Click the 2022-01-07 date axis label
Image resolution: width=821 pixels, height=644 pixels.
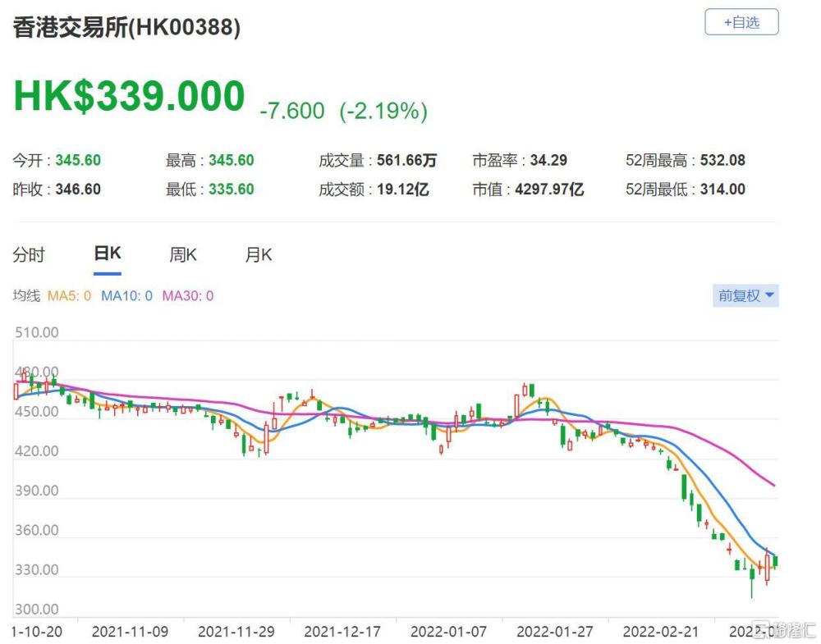click(449, 632)
